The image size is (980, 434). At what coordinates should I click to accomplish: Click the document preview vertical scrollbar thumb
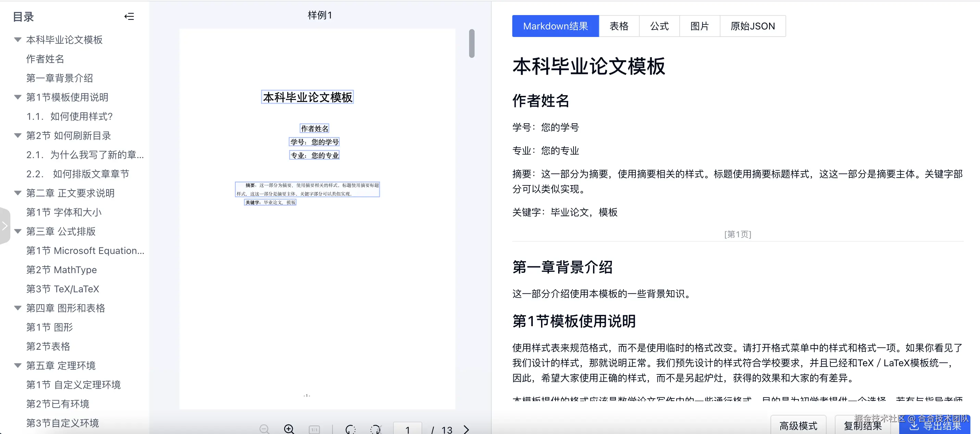tap(472, 43)
